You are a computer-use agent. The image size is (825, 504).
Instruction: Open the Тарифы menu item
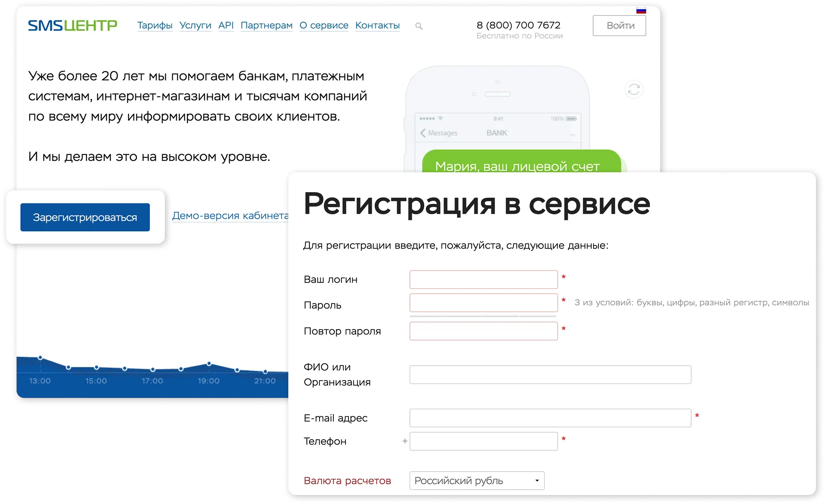[x=155, y=25]
